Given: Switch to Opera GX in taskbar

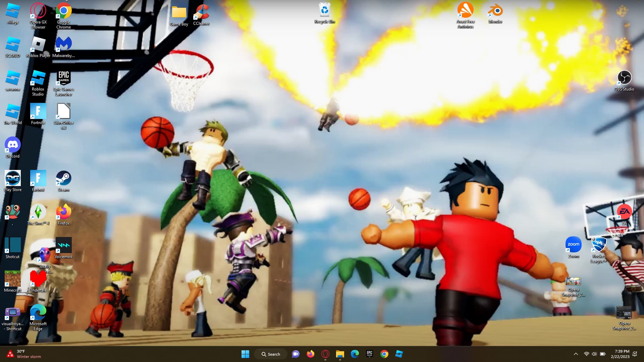Looking at the screenshot, I should coord(325,354).
